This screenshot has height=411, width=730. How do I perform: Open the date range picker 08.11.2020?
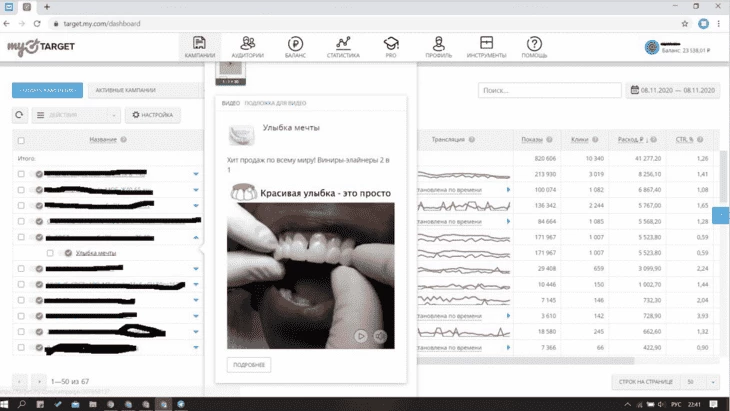[x=673, y=90]
